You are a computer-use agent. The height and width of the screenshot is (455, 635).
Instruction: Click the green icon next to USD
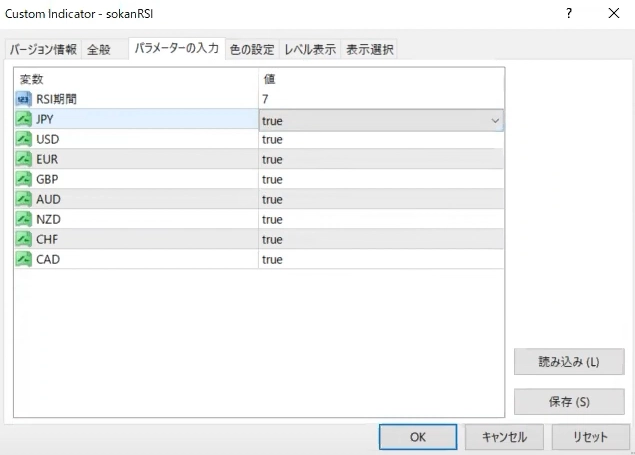(x=23, y=139)
